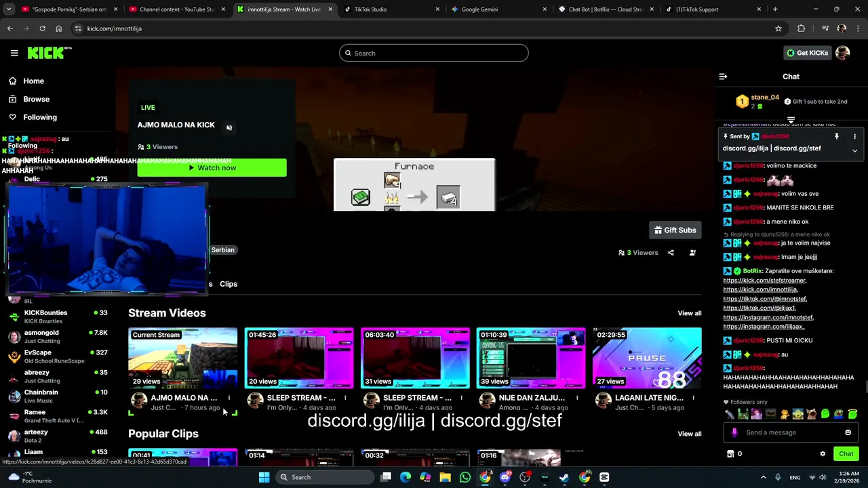
Task: Open options for the 31 views Sleep Stream
Action: pos(461,398)
